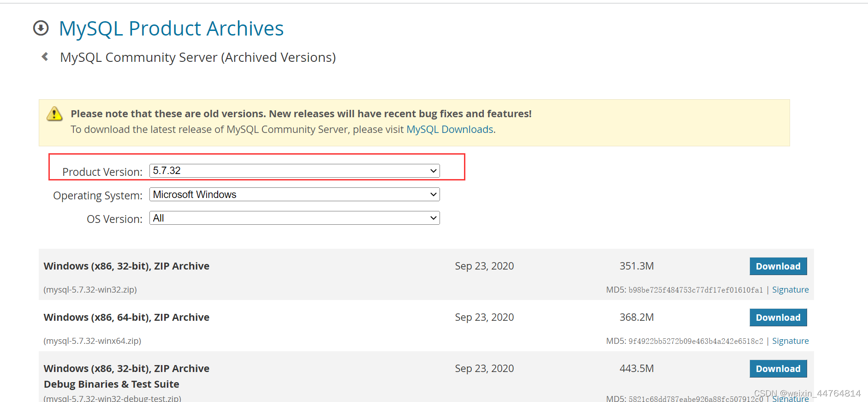868x402 pixels.
Task: Click the 368.2M file size
Action: point(636,318)
